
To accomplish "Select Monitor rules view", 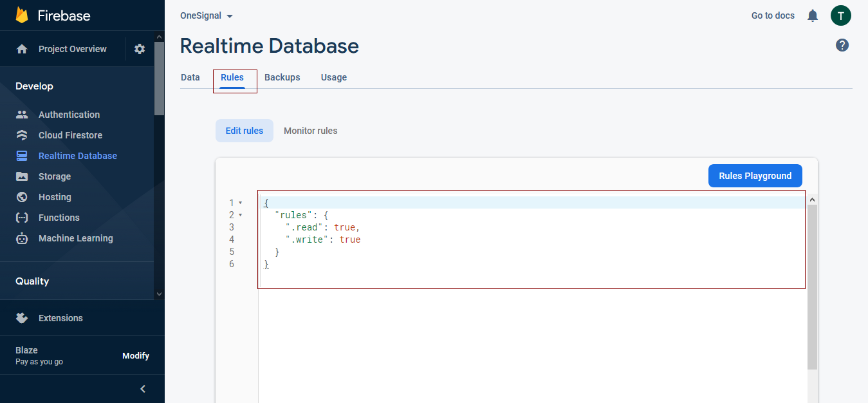I will [x=310, y=131].
